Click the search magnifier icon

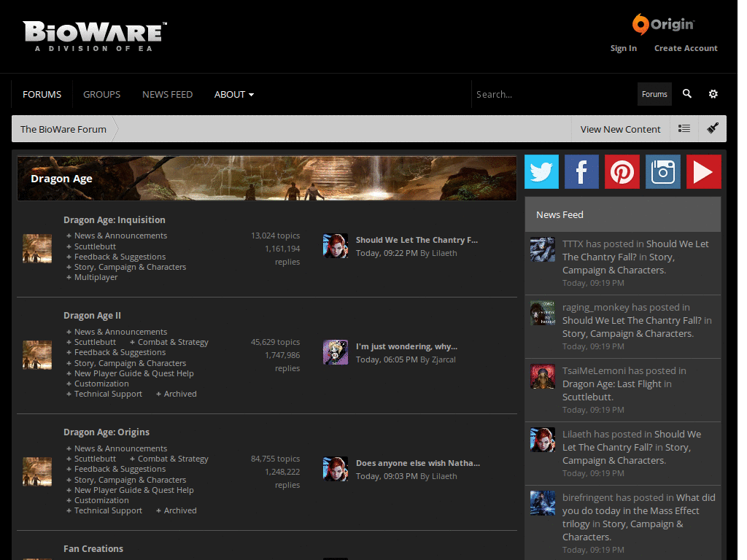[686, 94]
